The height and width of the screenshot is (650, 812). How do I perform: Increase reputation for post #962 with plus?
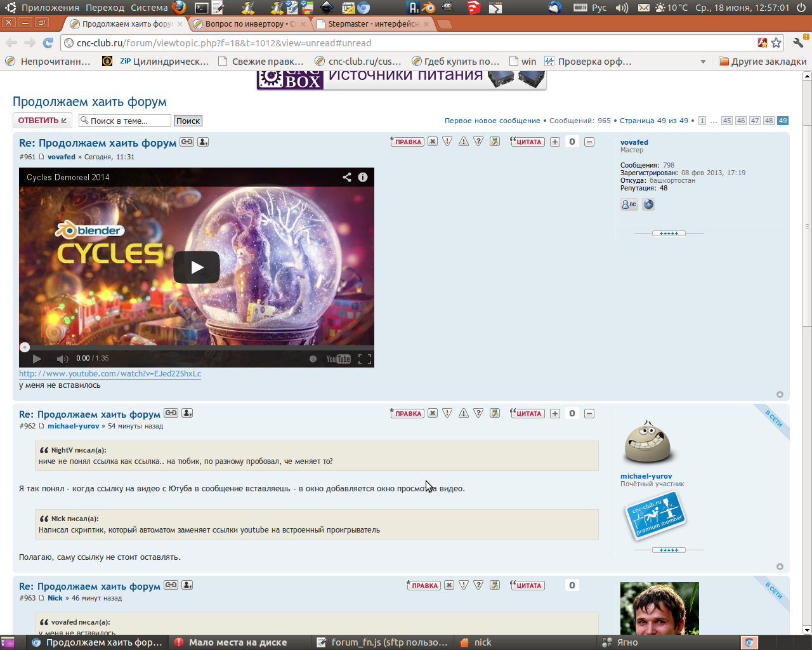point(555,413)
